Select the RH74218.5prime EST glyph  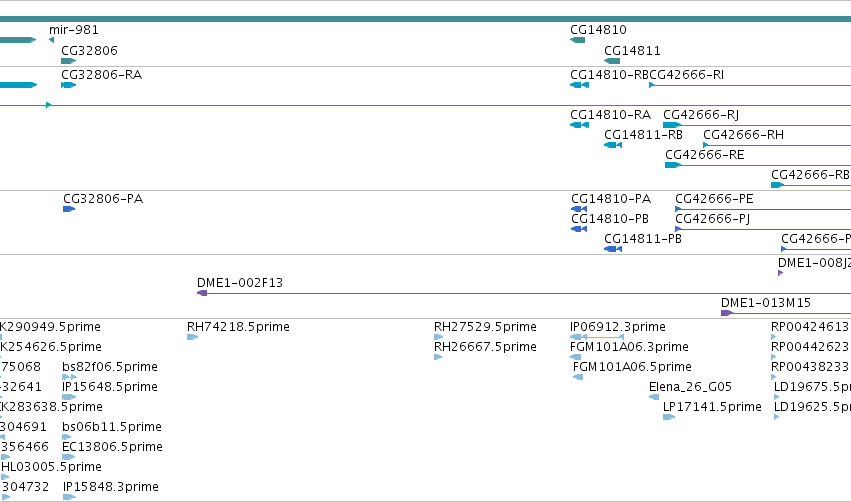pos(193,337)
